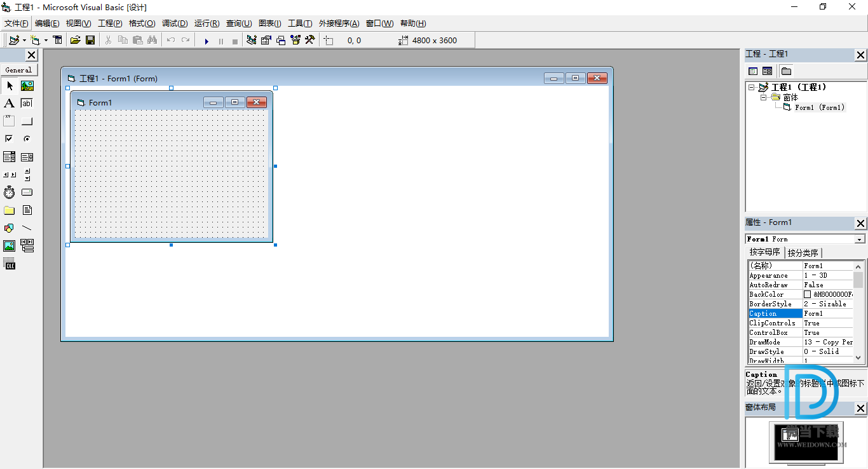
Task: Select the DrawMode property row
Action: (800, 342)
